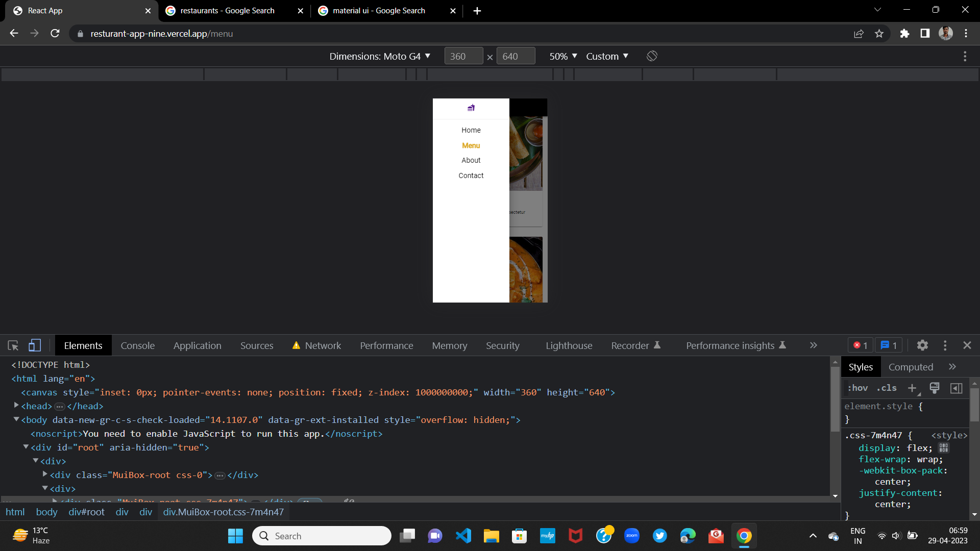This screenshot has height=551, width=980.
Task: Click the device width input field
Action: click(463, 56)
